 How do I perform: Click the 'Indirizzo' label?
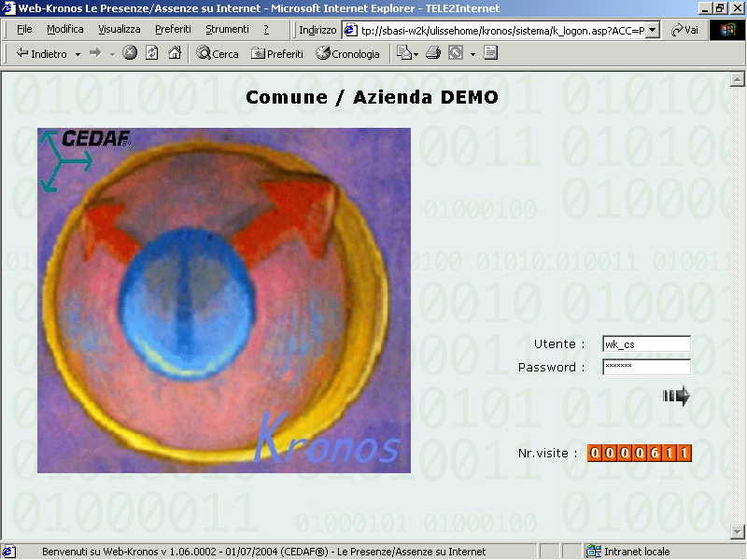coord(317,30)
